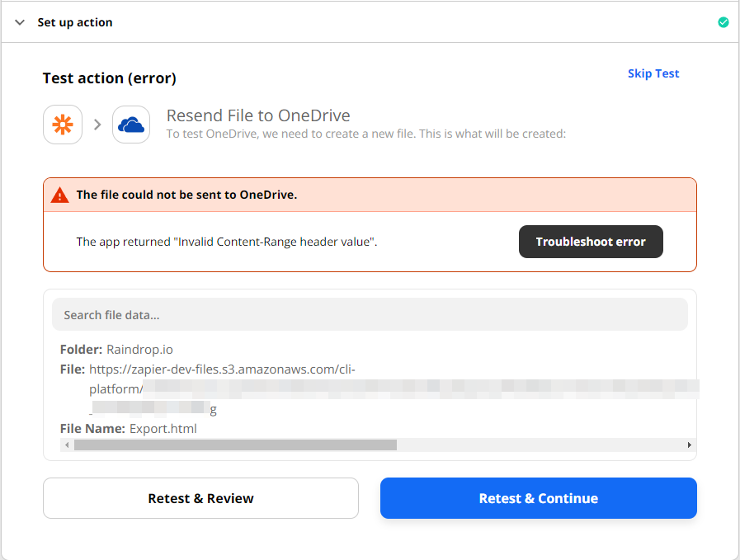The width and height of the screenshot is (740, 560).
Task: Click the amazonaws file URL text
Action: (x=222, y=369)
